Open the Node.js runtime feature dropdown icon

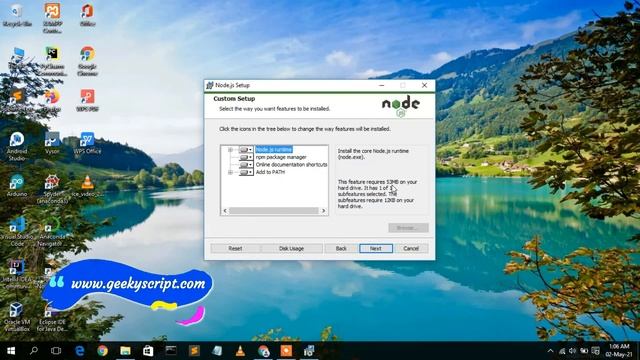[245, 150]
